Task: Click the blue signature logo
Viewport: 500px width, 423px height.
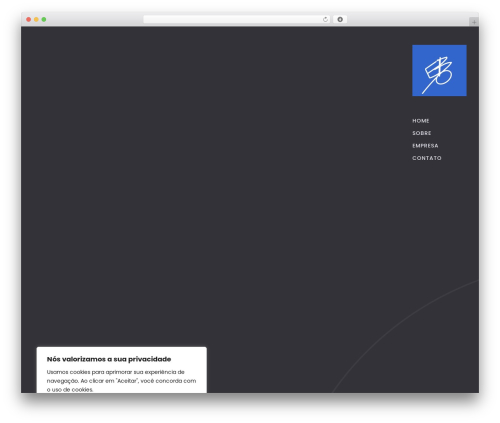Action: [x=439, y=70]
